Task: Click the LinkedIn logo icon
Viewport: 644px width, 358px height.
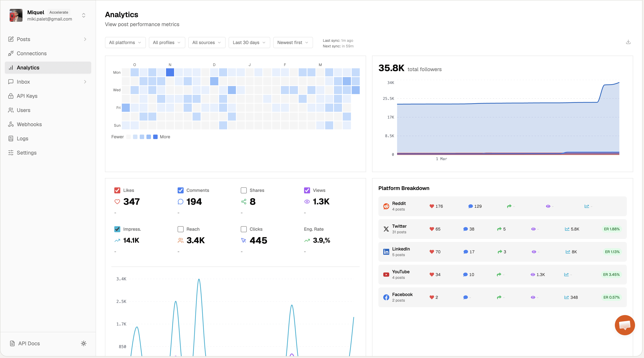Action: point(386,252)
